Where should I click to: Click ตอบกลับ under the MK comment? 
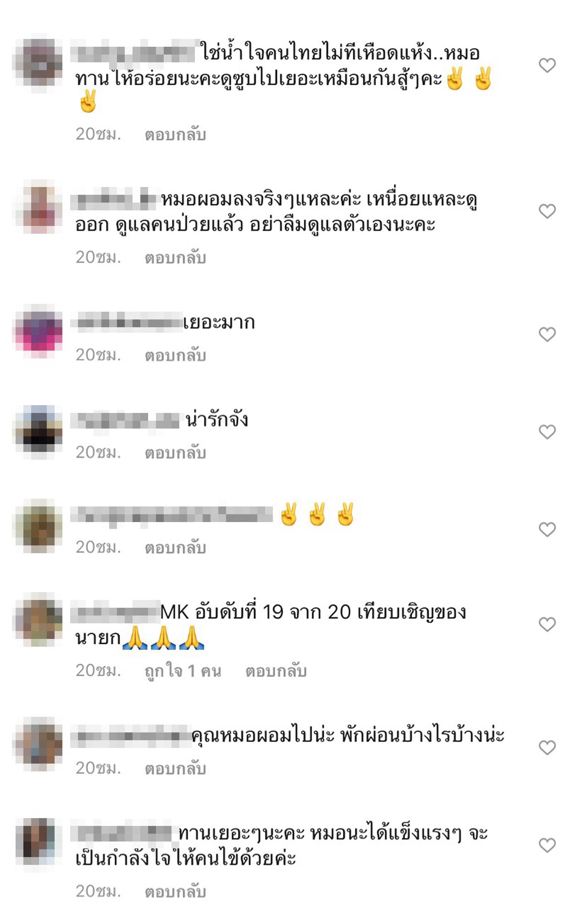(276, 671)
